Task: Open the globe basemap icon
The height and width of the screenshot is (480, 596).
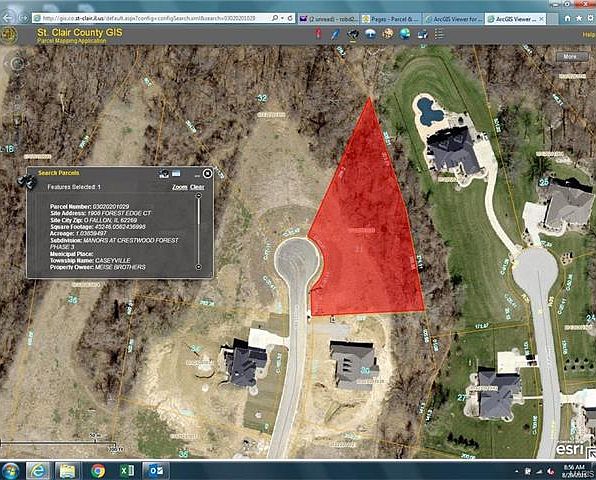Action: pyautogui.click(x=405, y=34)
